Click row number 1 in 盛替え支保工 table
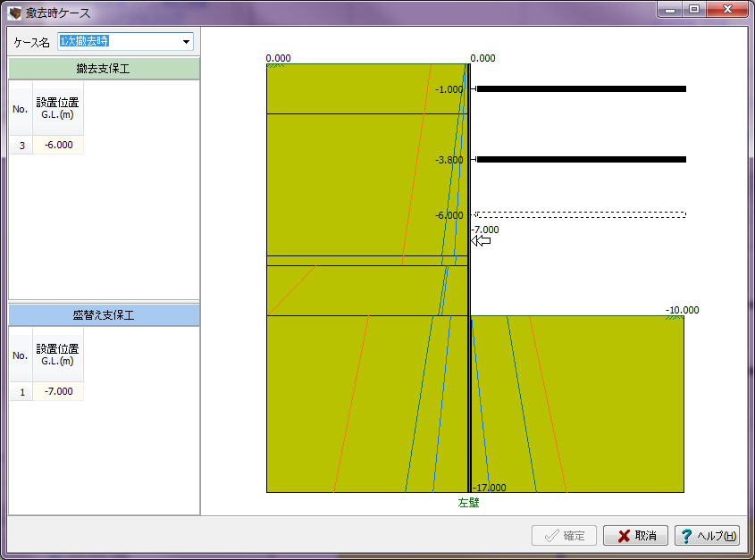 [x=21, y=391]
